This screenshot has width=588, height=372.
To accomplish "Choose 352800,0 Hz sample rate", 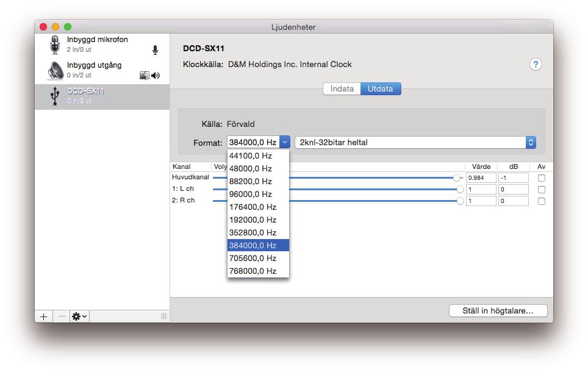I will click(258, 232).
